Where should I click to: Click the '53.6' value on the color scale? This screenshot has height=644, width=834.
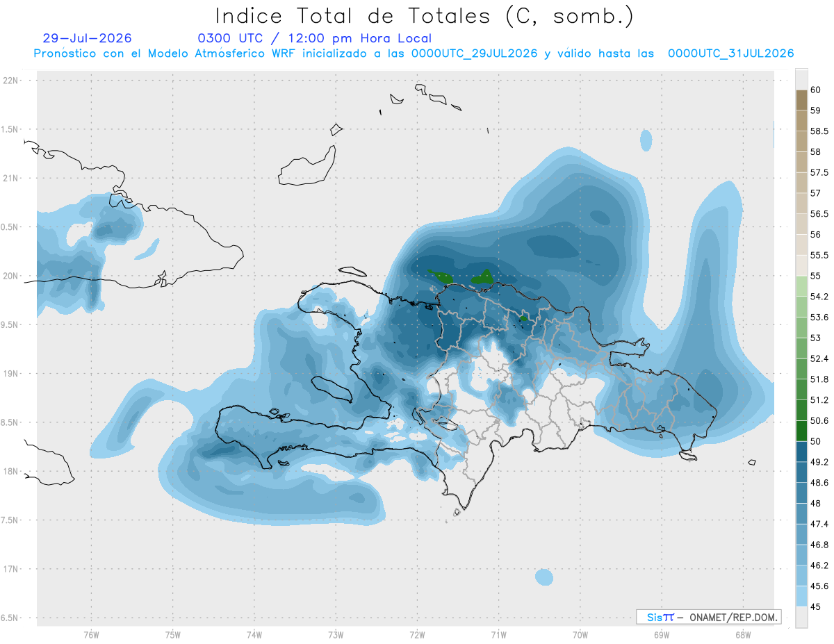tap(819, 317)
